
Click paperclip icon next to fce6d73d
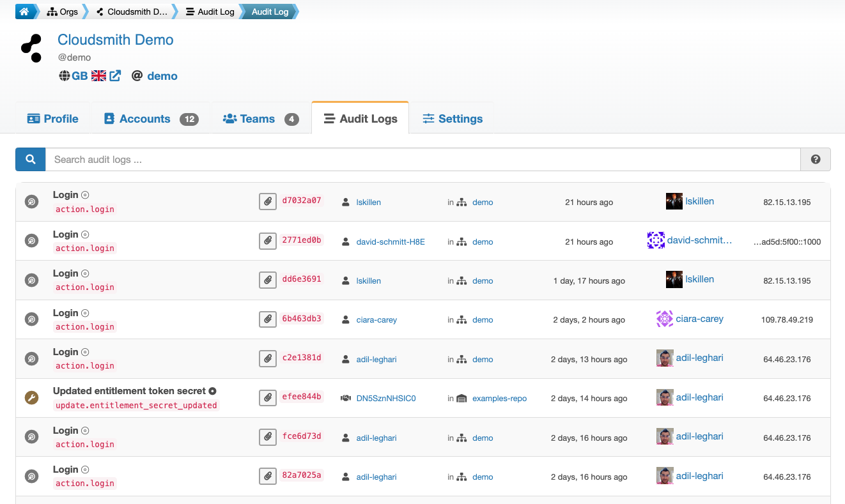click(267, 437)
